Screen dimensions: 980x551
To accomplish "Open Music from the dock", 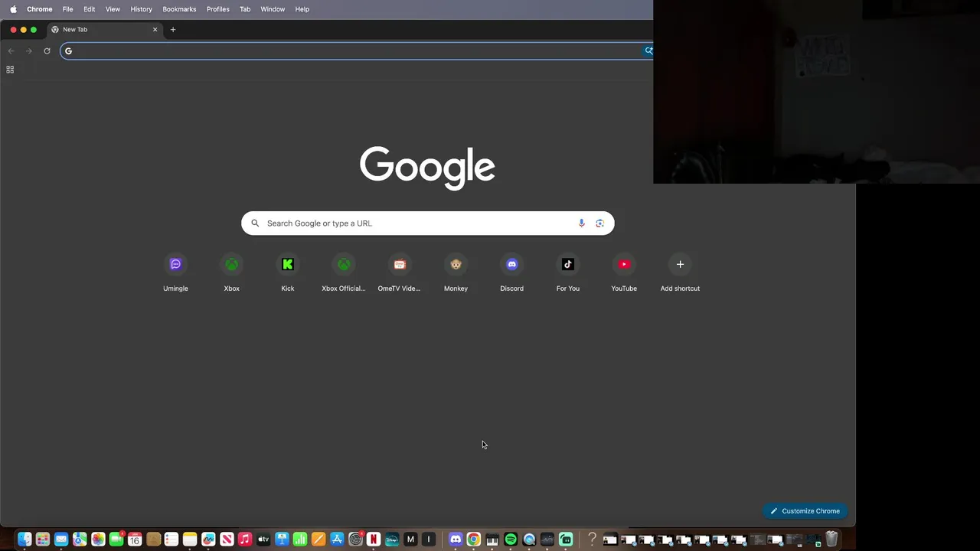I will coord(245,540).
